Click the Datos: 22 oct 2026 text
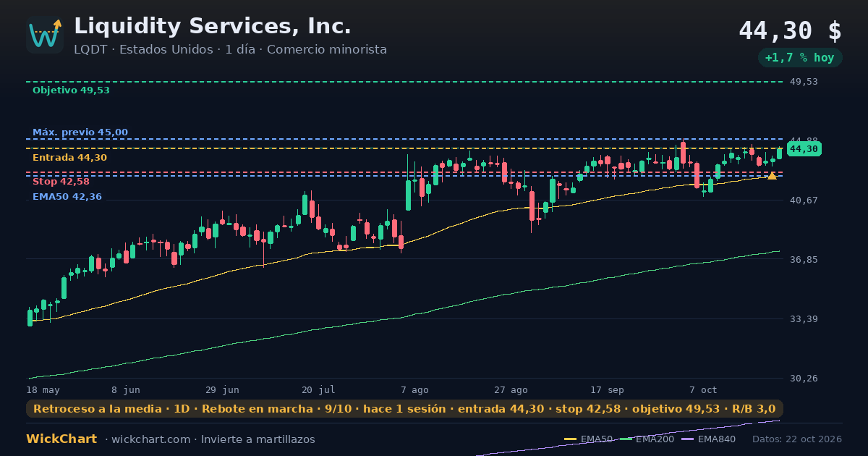868x456 pixels. [x=797, y=439]
